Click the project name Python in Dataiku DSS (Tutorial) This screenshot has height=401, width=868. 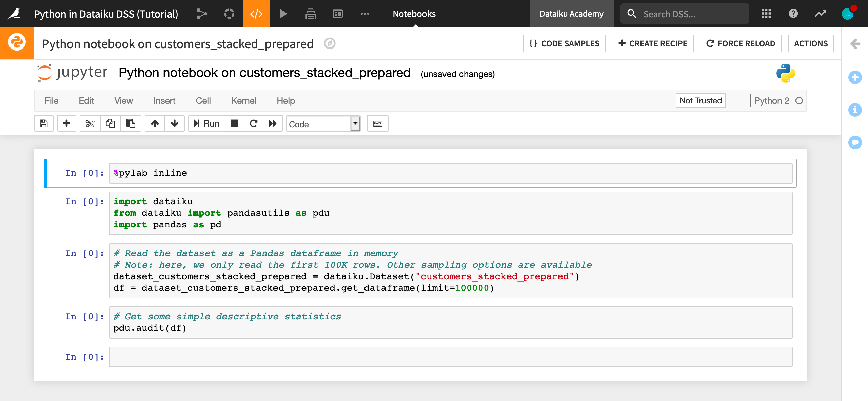106,14
